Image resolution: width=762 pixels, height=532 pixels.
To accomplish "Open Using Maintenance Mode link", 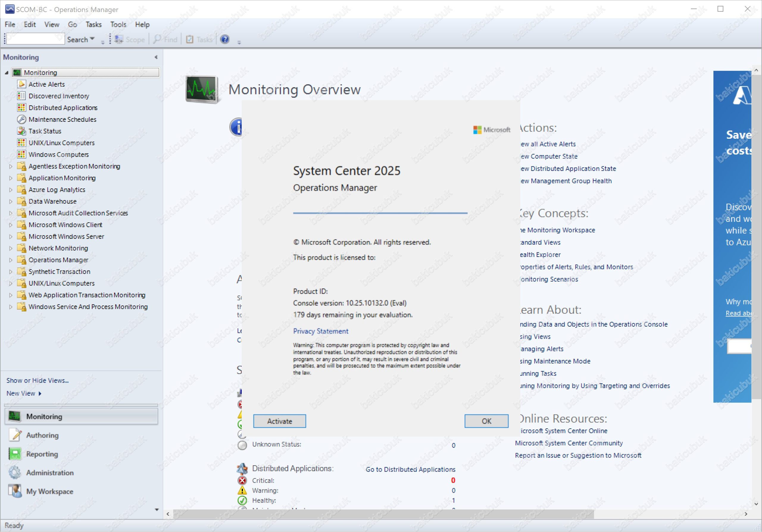I will 555,361.
